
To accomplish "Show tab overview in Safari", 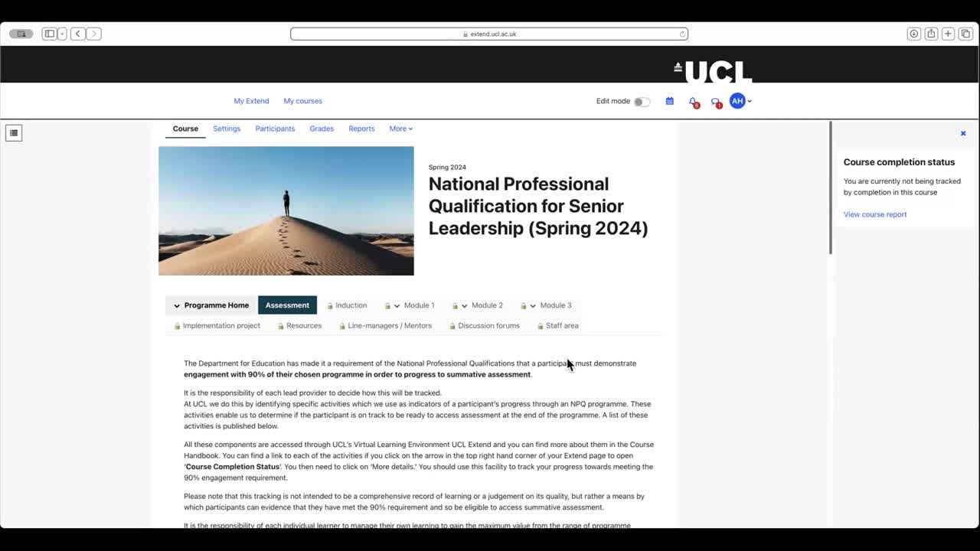I will tap(965, 34).
